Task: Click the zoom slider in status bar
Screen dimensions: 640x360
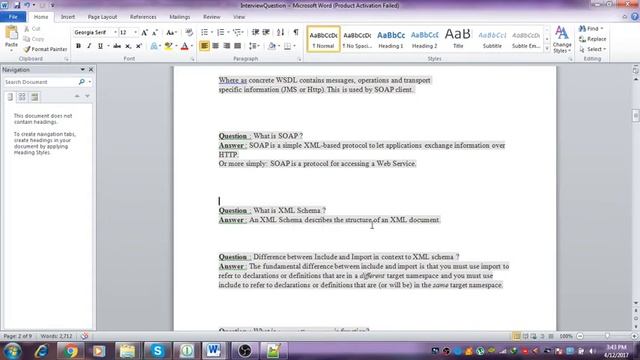Action: click(607, 336)
